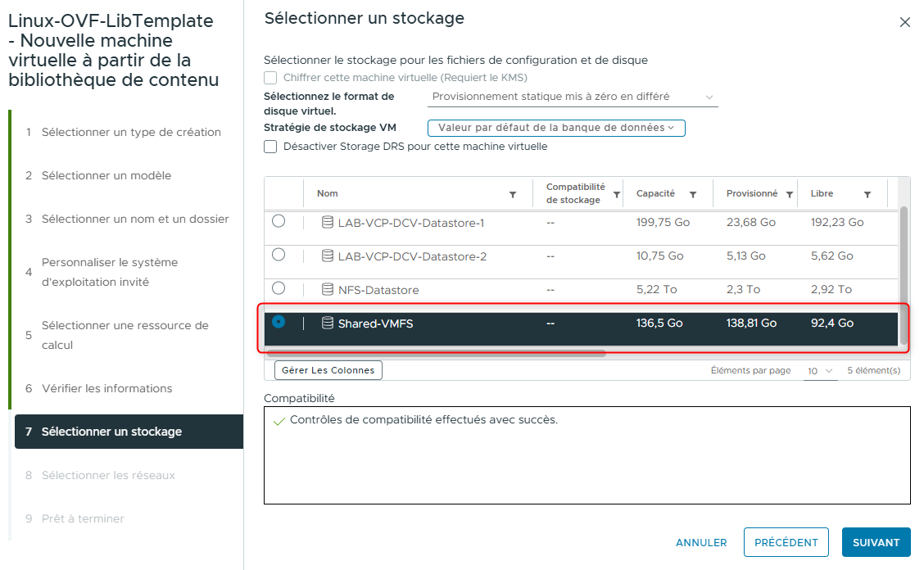This screenshot has width=924, height=570.
Task: Open the filter on the Libre column
Action: click(x=869, y=193)
